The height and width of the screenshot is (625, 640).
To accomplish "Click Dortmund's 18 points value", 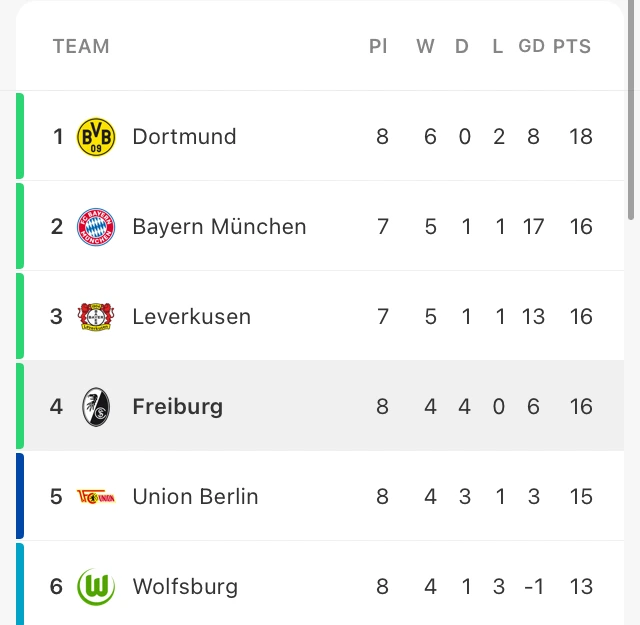I will (581, 136).
